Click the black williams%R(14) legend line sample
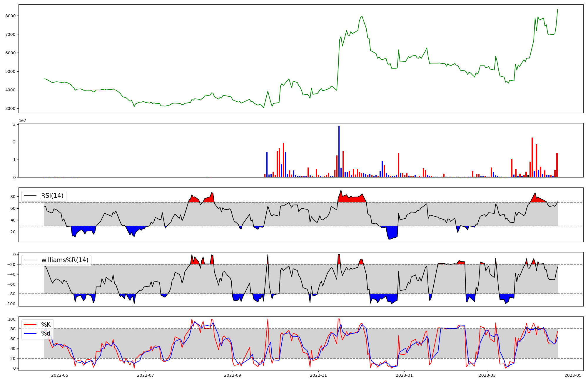The width and height of the screenshot is (588, 382). click(30, 260)
